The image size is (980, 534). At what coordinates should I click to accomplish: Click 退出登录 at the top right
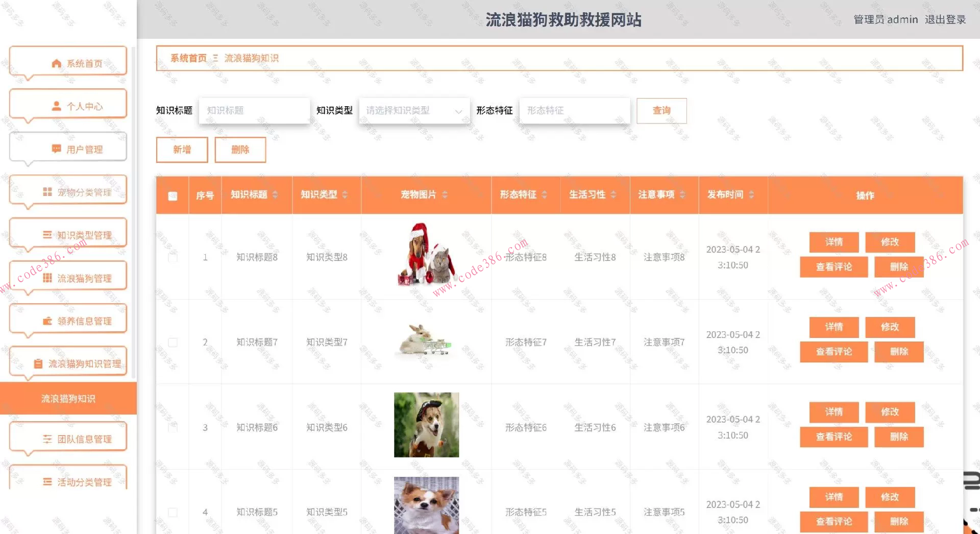(x=945, y=19)
